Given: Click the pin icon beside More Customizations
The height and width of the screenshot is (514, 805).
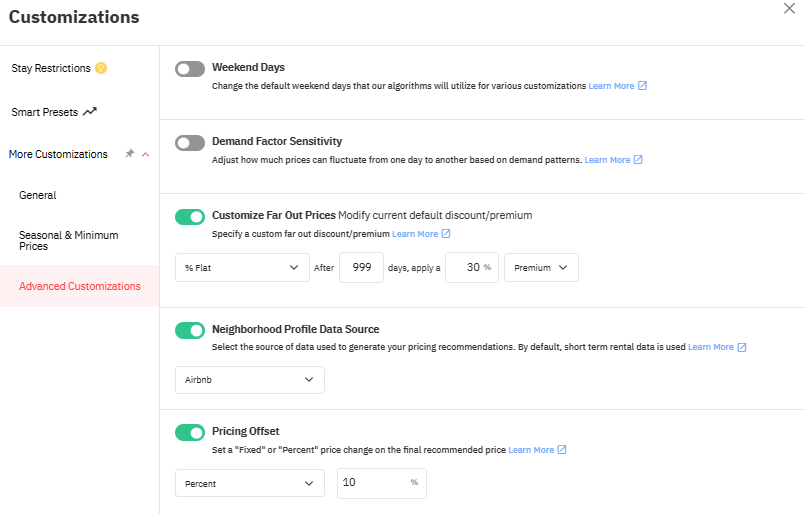Looking at the screenshot, I should [129, 154].
